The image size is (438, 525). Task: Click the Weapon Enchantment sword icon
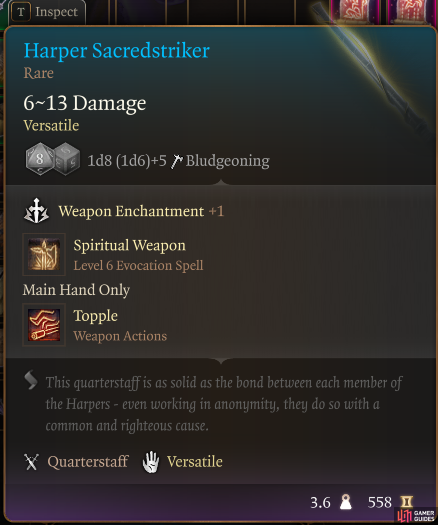[x=36, y=211]
